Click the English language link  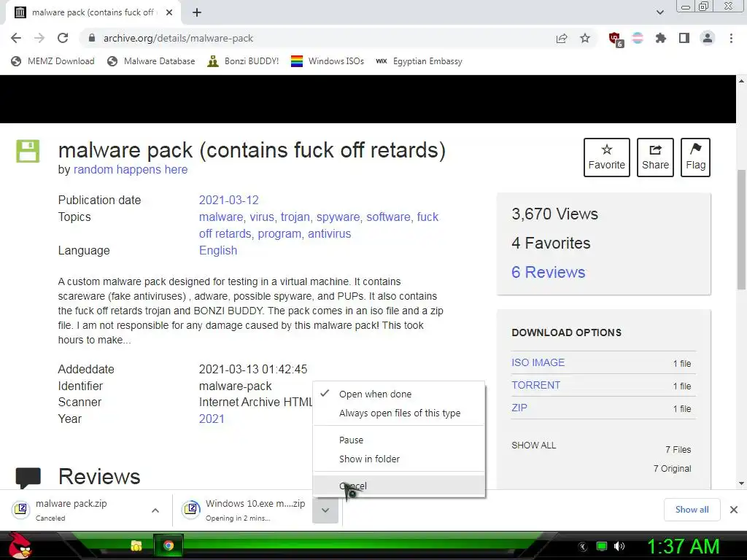click(217, 251)
